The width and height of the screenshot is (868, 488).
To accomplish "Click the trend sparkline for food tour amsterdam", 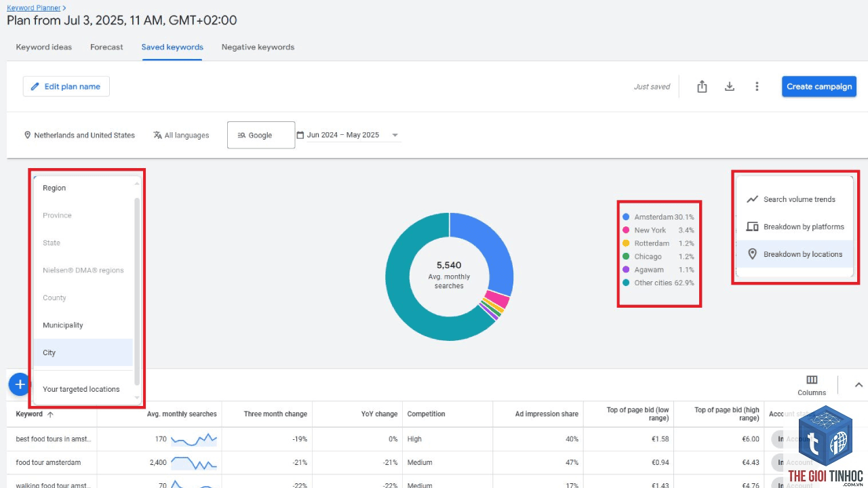I will (x=194, y=464).
